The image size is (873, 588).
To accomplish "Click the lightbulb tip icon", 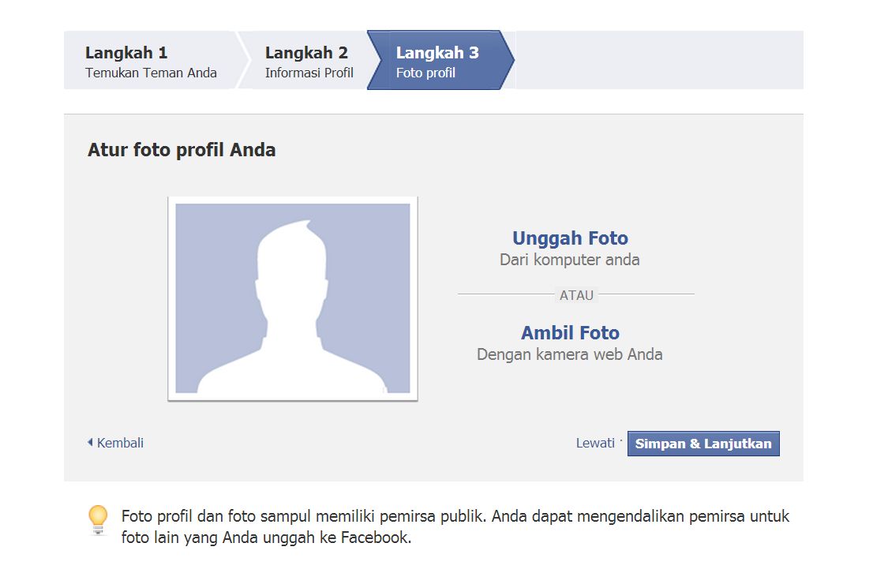I will 98,520.
